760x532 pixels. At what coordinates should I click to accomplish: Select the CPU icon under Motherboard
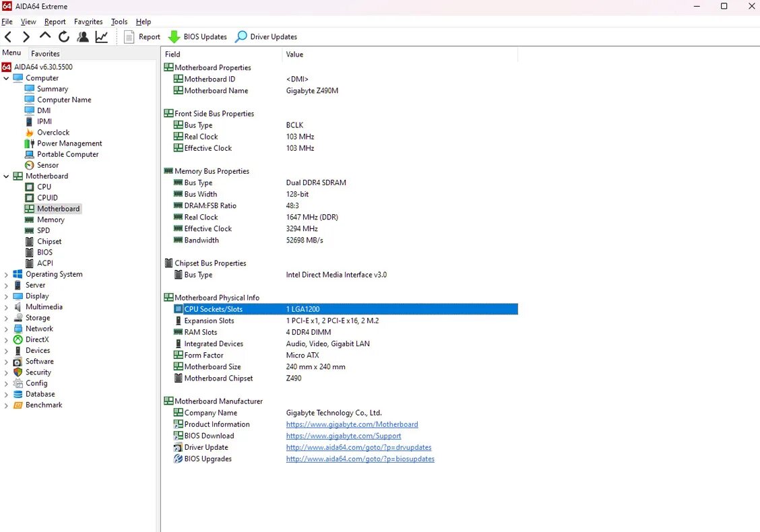coord(30,187)
